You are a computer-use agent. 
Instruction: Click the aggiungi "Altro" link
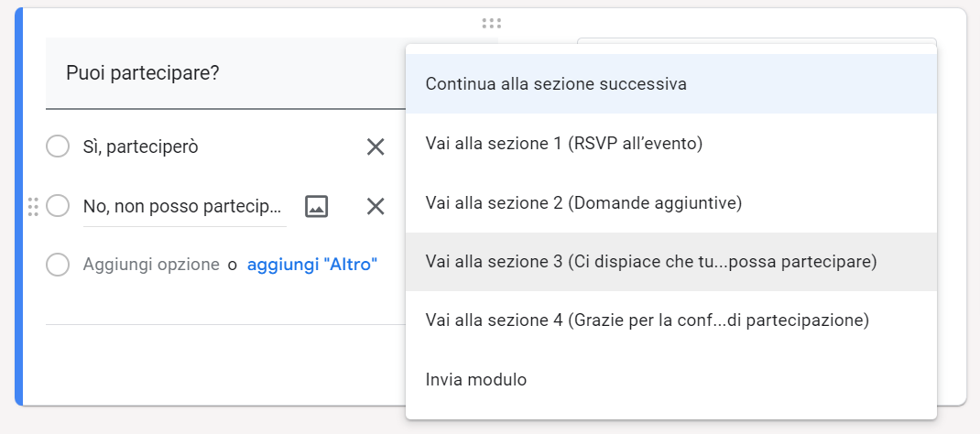(x=312, y=265)
